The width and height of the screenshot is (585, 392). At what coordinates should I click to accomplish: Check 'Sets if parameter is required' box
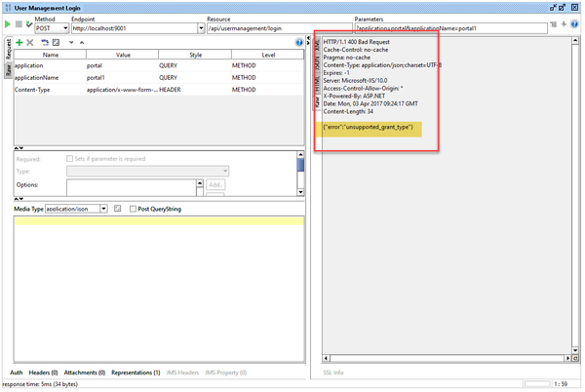click(68, 158)
